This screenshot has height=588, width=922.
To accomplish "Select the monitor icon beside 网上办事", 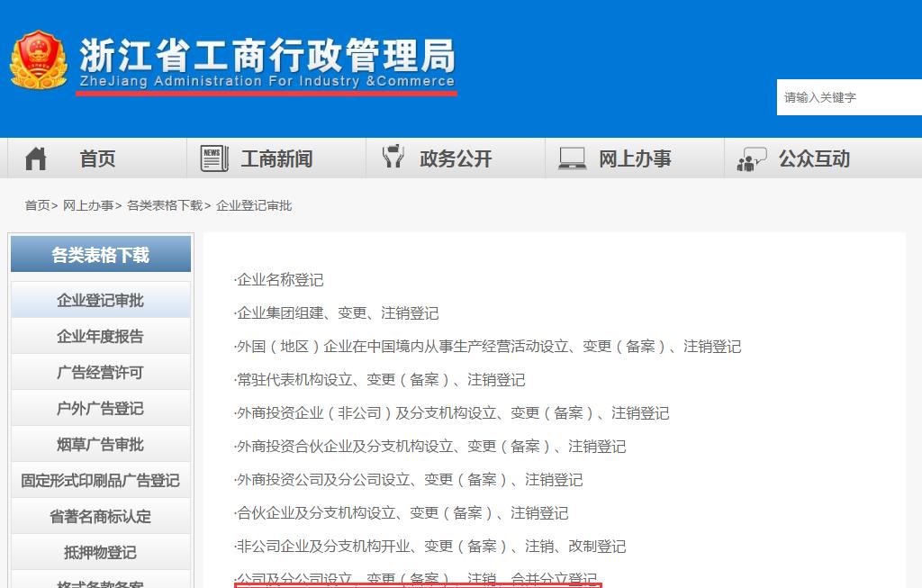I will (x=574, y=157).
